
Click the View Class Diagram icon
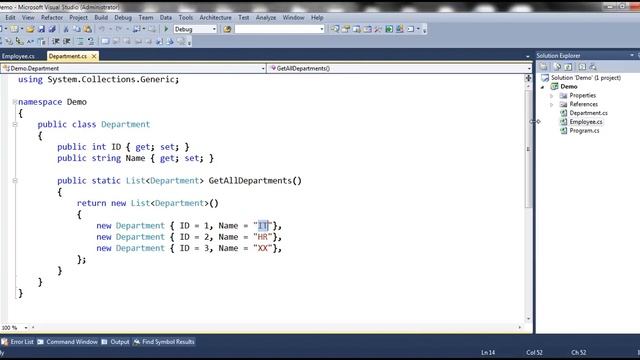tap(593, 67)
